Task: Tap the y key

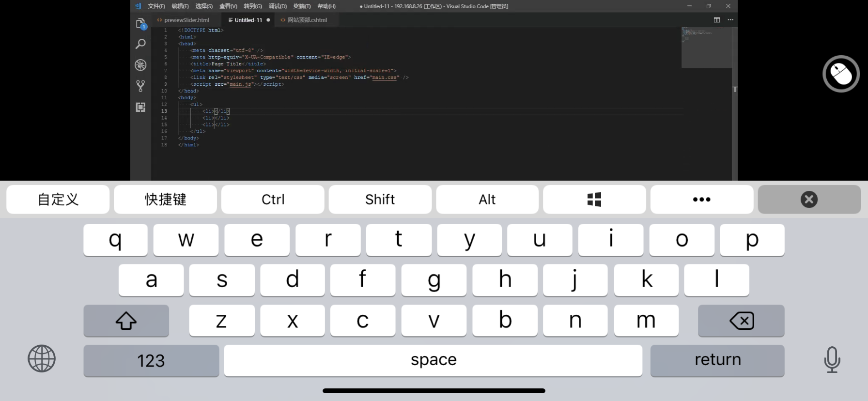Action: pyautogui.click(x=469, y=240)
